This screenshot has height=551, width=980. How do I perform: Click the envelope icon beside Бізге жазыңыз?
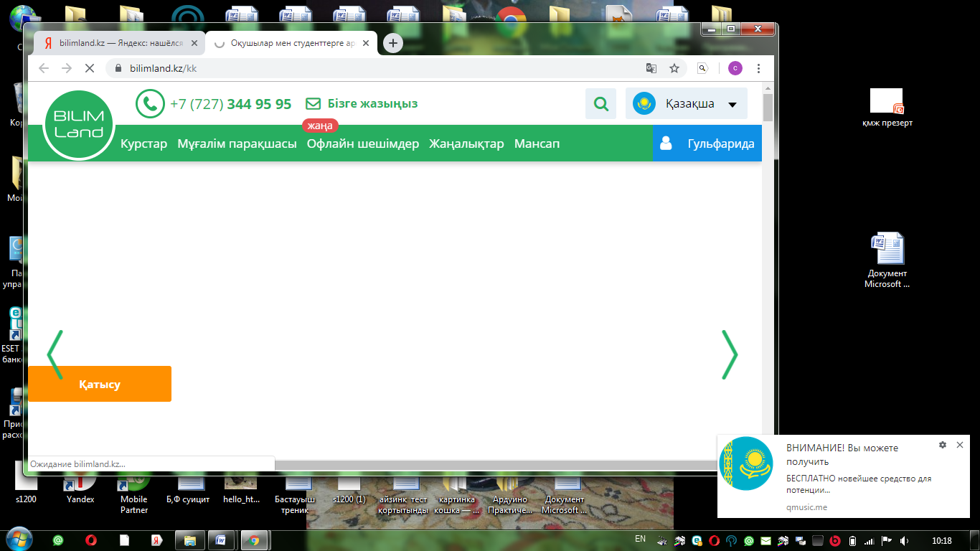point(313,104)
